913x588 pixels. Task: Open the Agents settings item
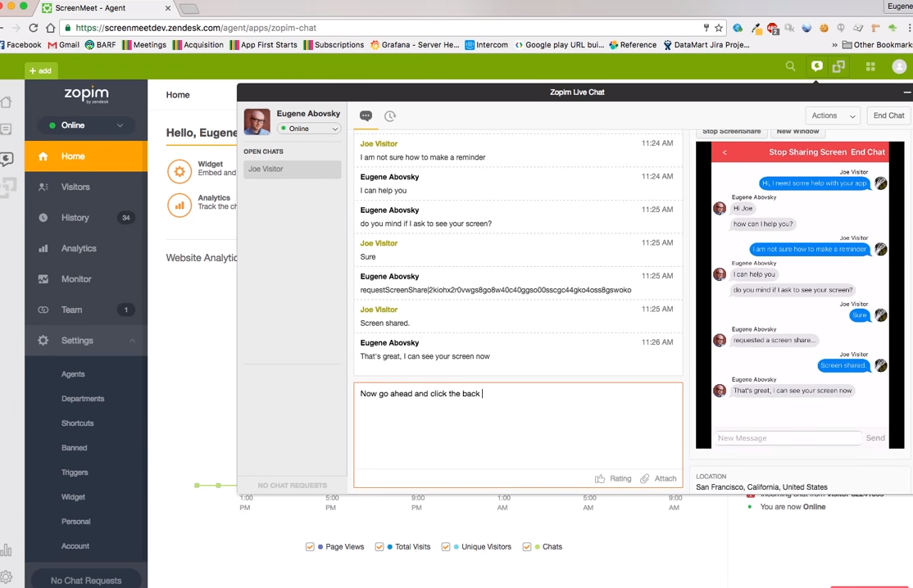73,374
